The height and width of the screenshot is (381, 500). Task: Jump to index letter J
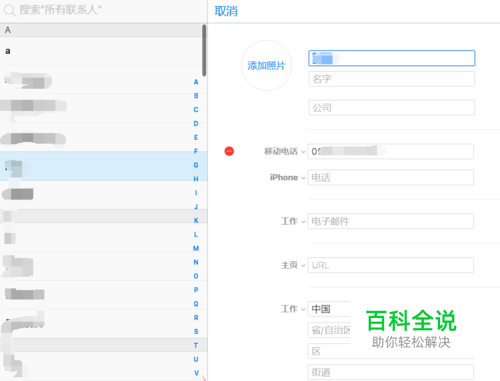pyautogui.click(x=196, y=207)
